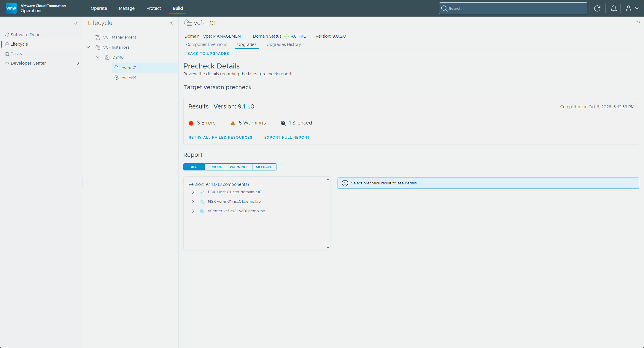
Task: Click the help question mark icon
Action: (638, 23)
